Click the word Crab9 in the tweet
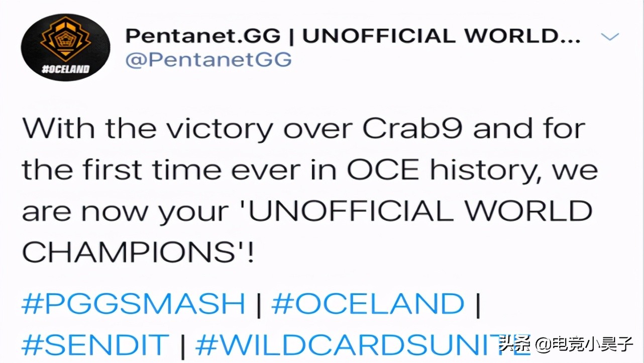644x363 pixels. point(412,129)
